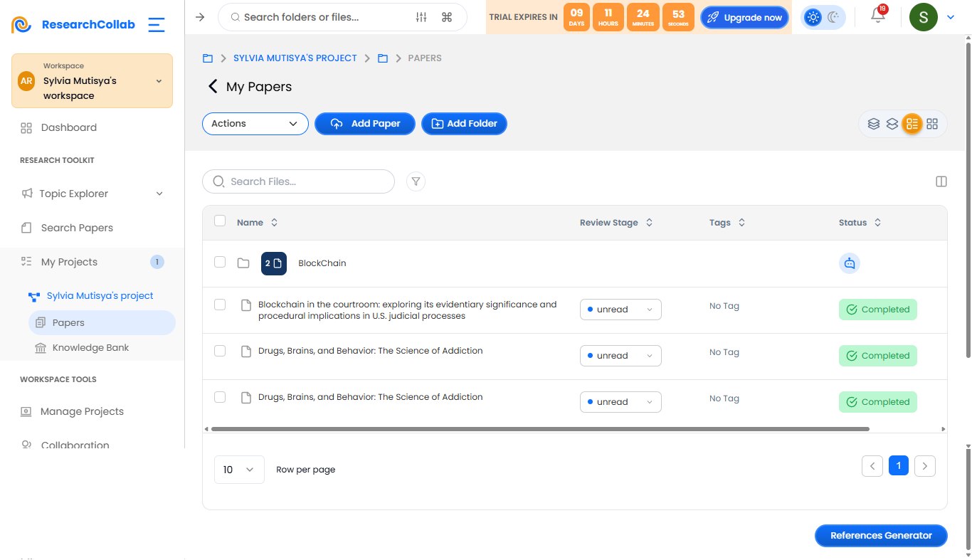Tick the select-all checkbox in header
Screen dimensions: 972x560
point(220,221)
